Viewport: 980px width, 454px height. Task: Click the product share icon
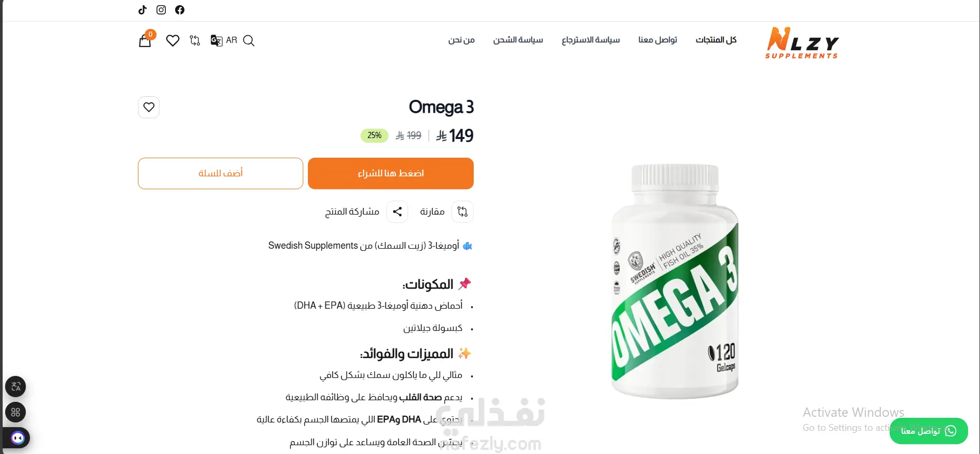397,211
